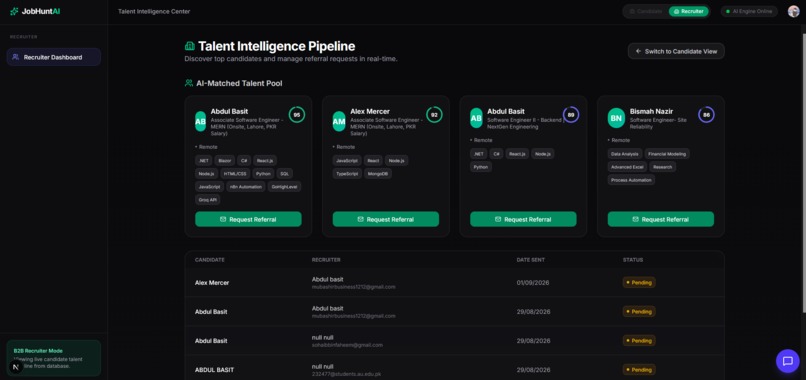Click the 01/09/2026 date cell
The width and height of the screenshot is (806, 380).
(534, 282)
